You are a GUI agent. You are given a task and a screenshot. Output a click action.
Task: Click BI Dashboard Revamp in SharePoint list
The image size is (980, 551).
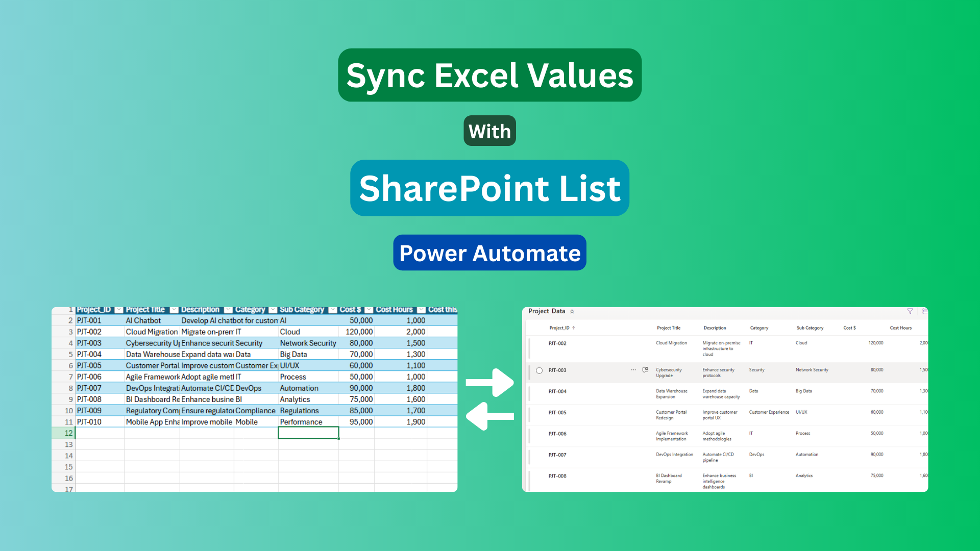pyautogui.click(x=669, y=479)
